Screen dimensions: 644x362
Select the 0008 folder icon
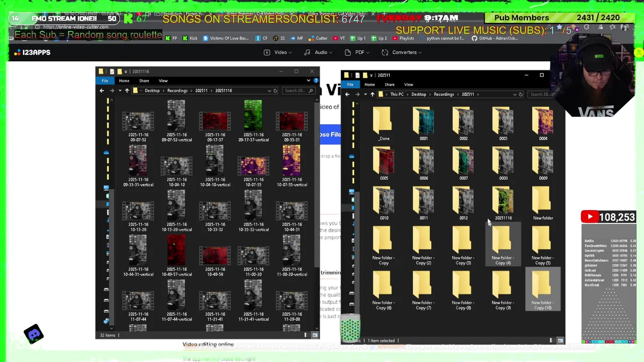pos(503,161)
